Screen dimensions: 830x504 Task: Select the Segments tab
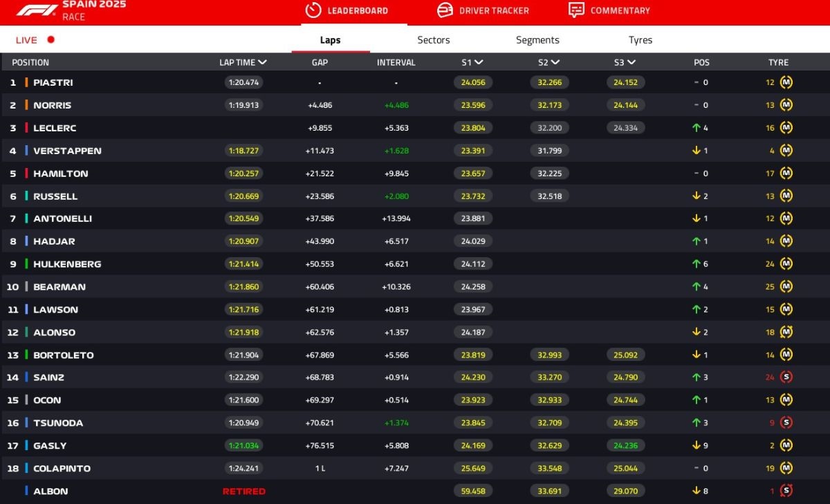(x=537, y=40)
